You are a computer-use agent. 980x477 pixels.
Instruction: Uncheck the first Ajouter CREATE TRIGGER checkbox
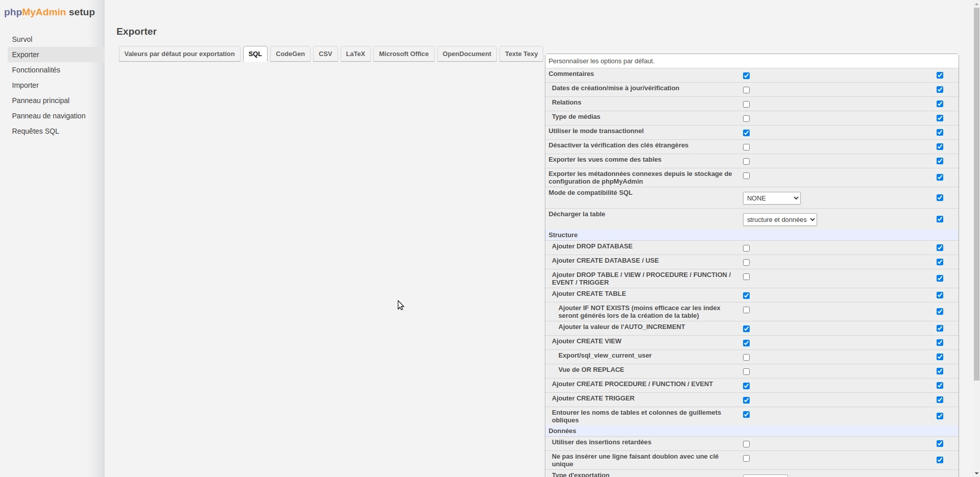(x=746, y=400)
